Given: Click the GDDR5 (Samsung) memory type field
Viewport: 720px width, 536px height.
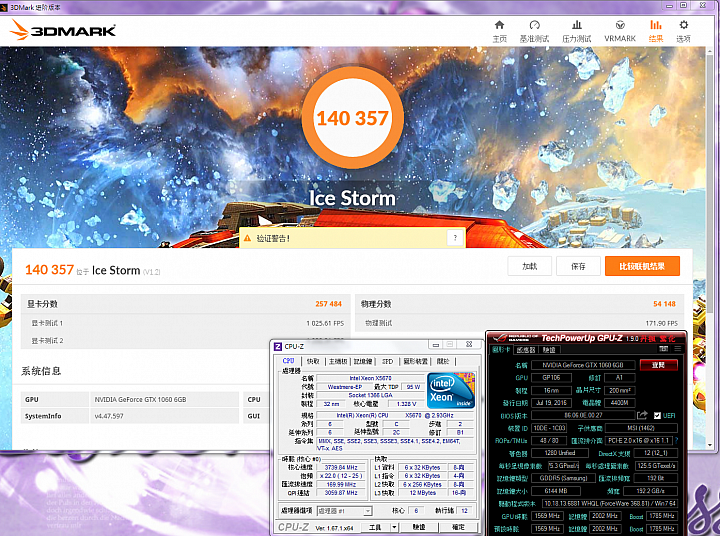Looking at the screenshot, I should tap(563, 478).
